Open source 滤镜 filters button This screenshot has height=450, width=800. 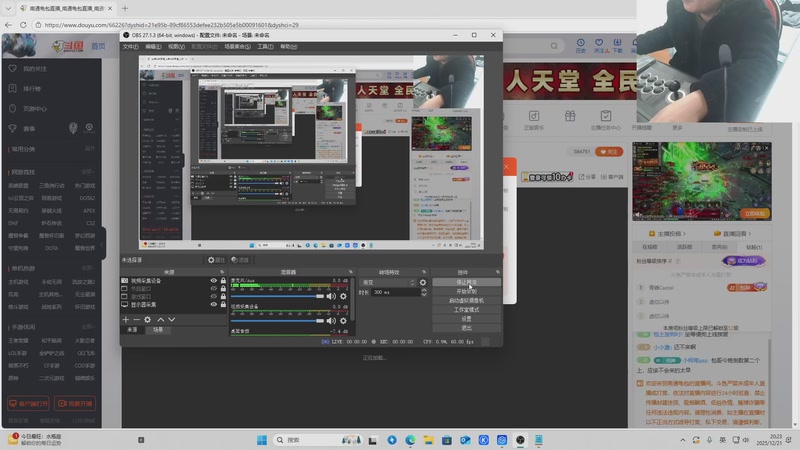240,260
